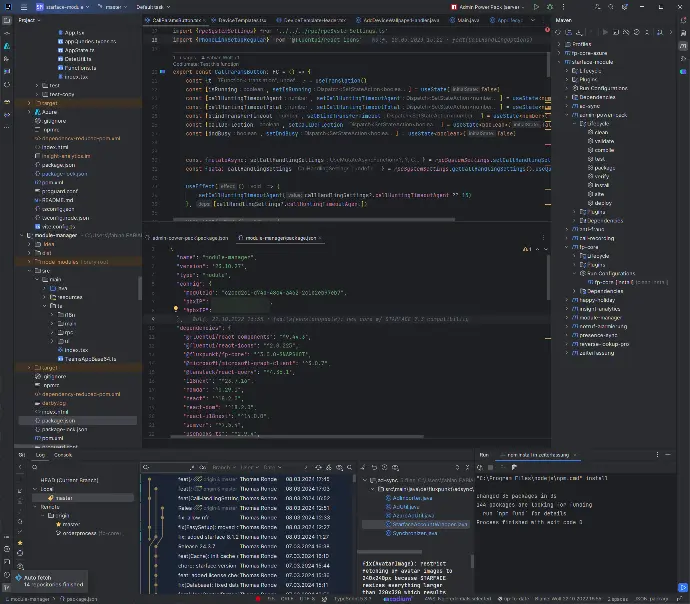This screenshot has height=604, width=690.
Task: Expand the happy-holiday Maven module
Action: 567,300
